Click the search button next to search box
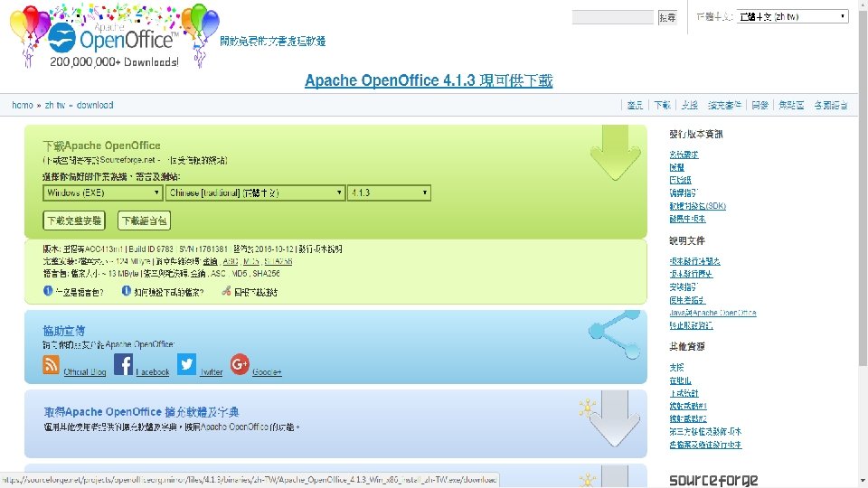This screenshot has height=488, width=868. (667, 18)
